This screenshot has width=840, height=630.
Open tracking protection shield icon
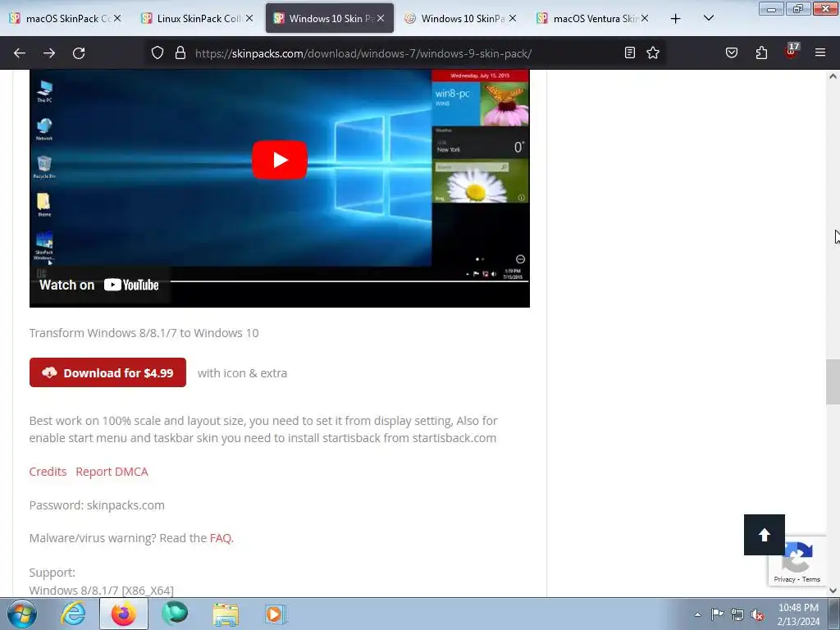tap(157, 53)
